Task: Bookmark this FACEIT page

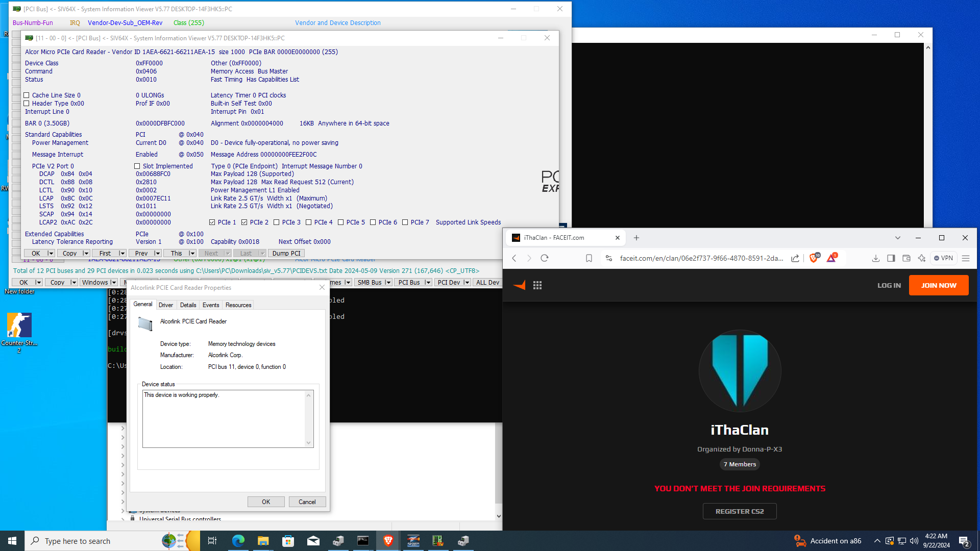Action: click(589, 258)
